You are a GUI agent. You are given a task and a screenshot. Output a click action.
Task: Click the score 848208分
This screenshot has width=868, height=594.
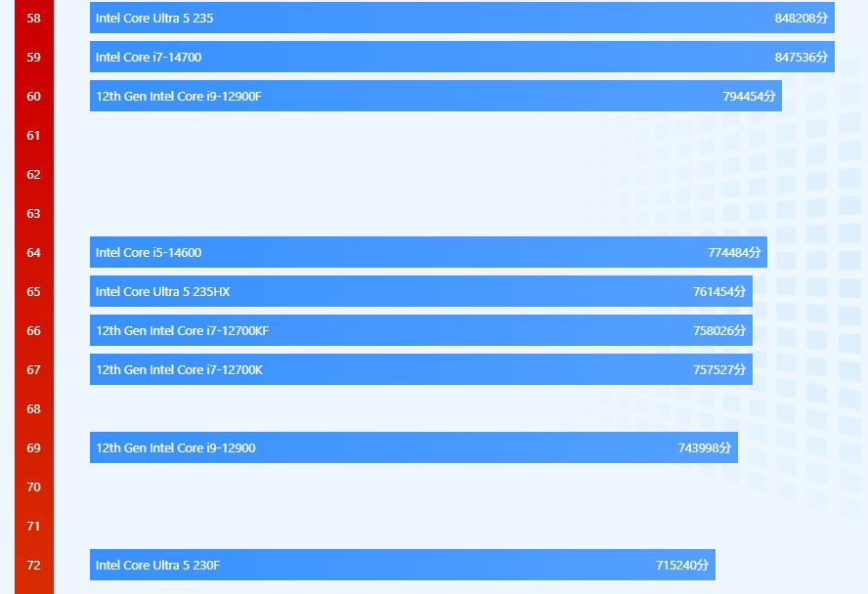point(801,19)
